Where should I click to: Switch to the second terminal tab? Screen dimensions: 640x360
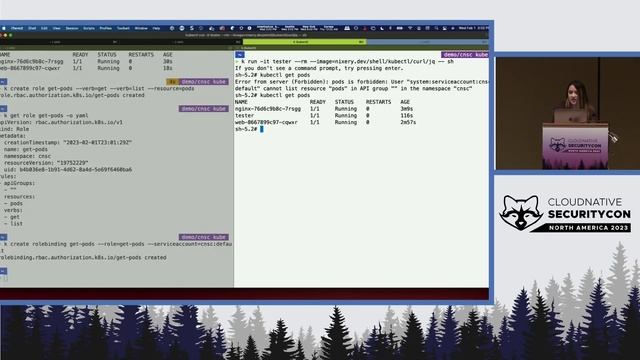181,42
